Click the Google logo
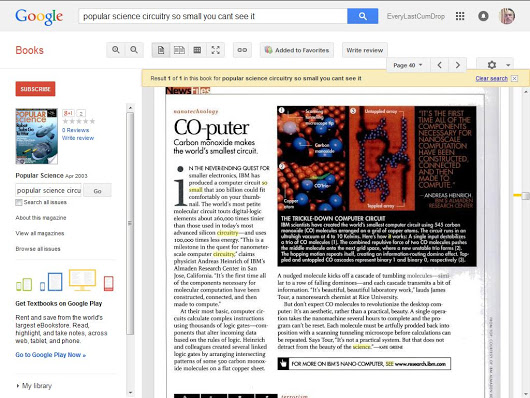The image size is (530, 398). pyautogui.click(x=39, y=17)
